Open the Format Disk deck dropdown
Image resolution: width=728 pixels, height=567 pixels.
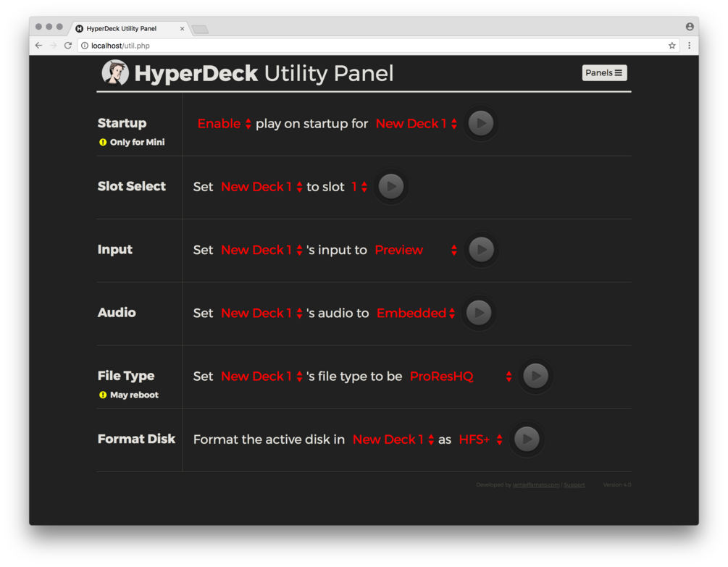click(394, 439)
